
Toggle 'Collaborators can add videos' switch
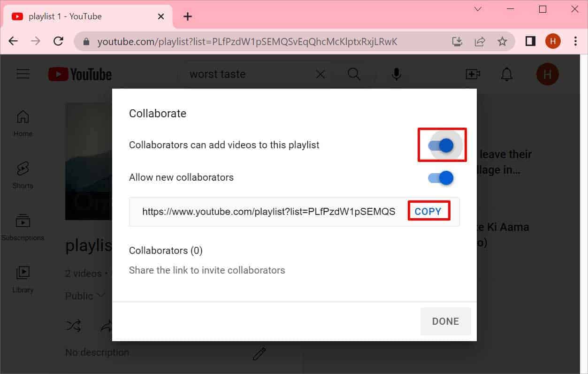click(441, 145)
